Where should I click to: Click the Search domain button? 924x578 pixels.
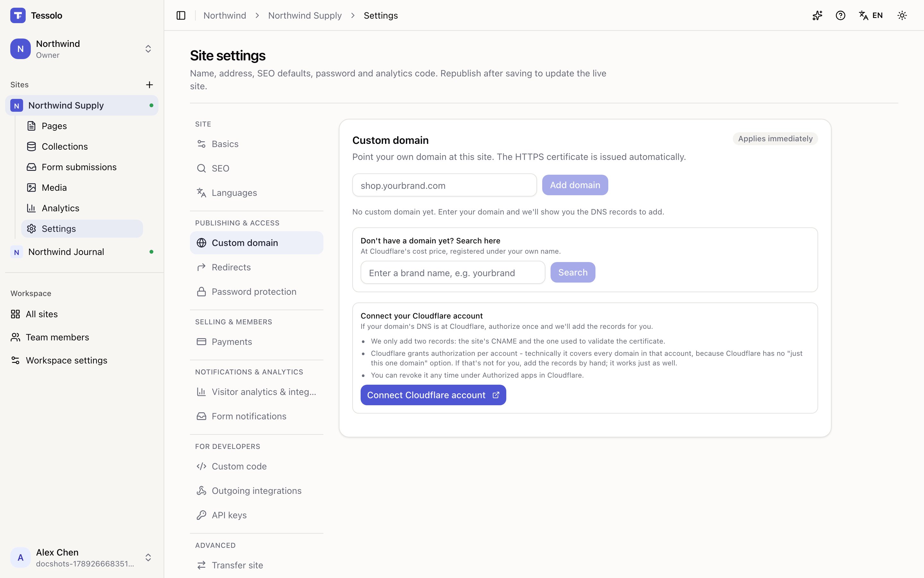pyautogui.click(x=573, y=273)
